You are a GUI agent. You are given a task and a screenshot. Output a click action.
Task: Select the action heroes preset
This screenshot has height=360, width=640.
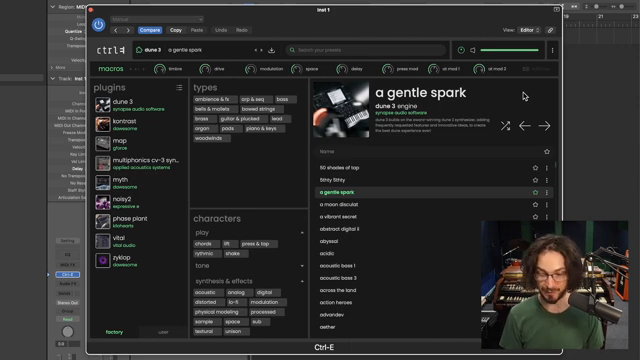[336, 302]
